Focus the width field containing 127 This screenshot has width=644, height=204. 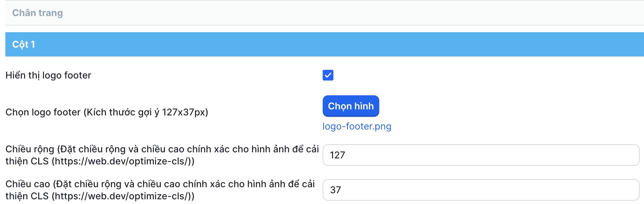[x=480, y=155]
